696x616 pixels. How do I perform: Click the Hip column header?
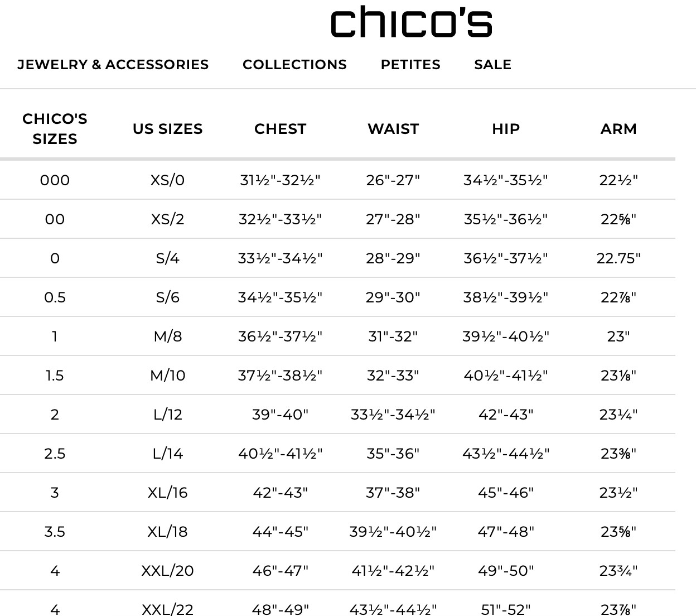point(506,129)
